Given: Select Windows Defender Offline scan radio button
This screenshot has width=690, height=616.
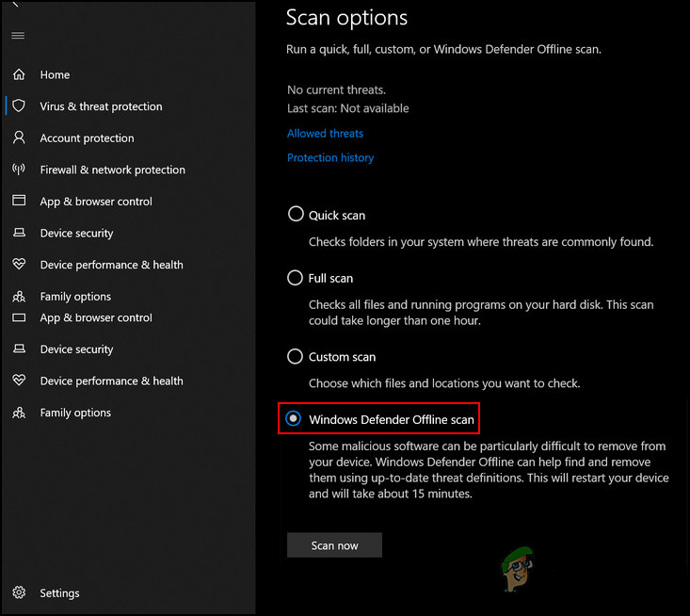Looking at the screenshot, I should (295, 418).
